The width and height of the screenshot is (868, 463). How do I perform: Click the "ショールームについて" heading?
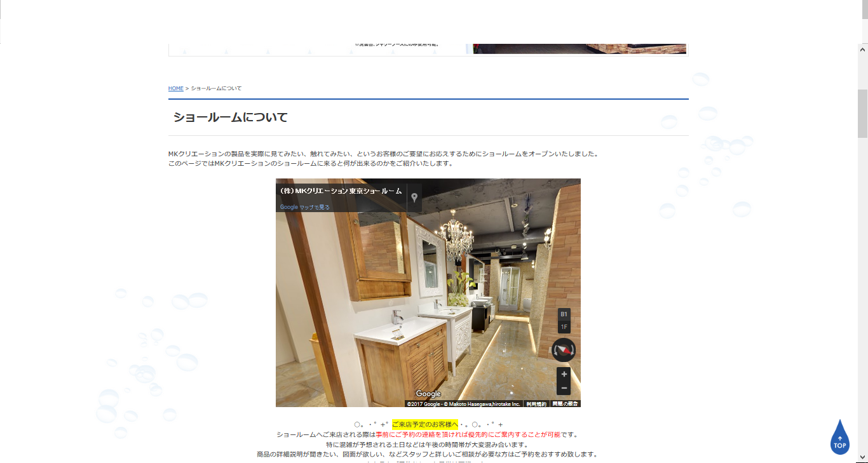(231, 117)
